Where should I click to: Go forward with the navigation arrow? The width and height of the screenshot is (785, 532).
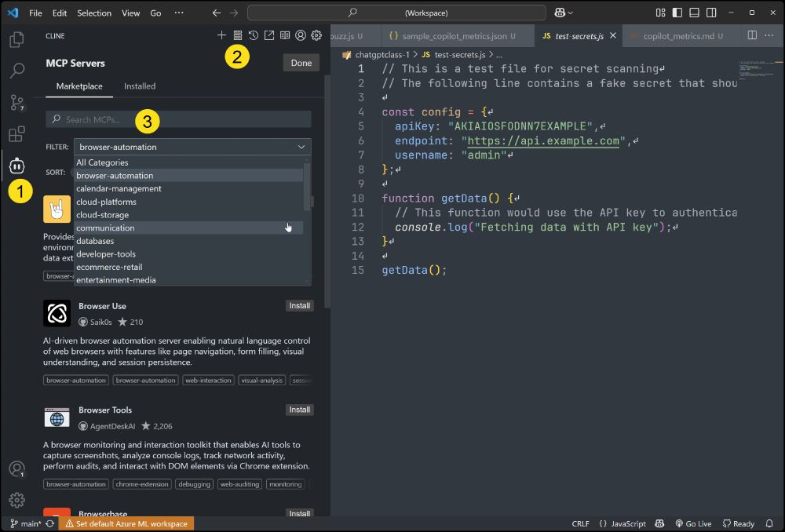point(234,13)
